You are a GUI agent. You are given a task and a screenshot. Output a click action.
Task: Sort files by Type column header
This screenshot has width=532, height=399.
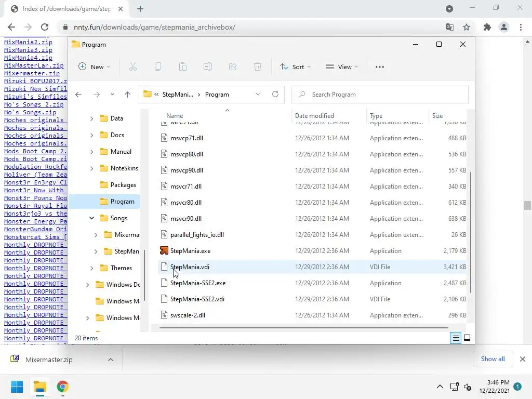coord(376,116)
